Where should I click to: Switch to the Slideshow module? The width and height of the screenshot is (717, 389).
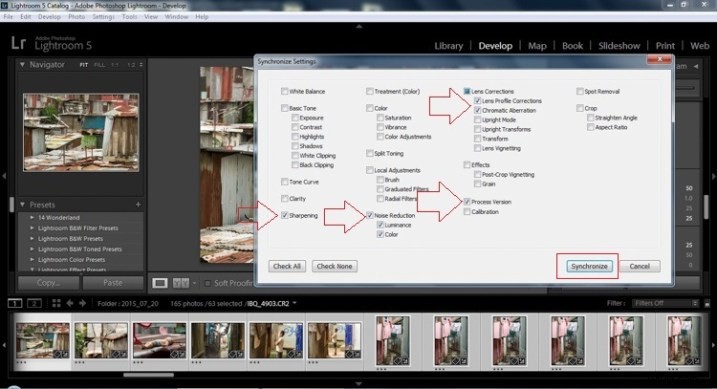tap(619, 46)
